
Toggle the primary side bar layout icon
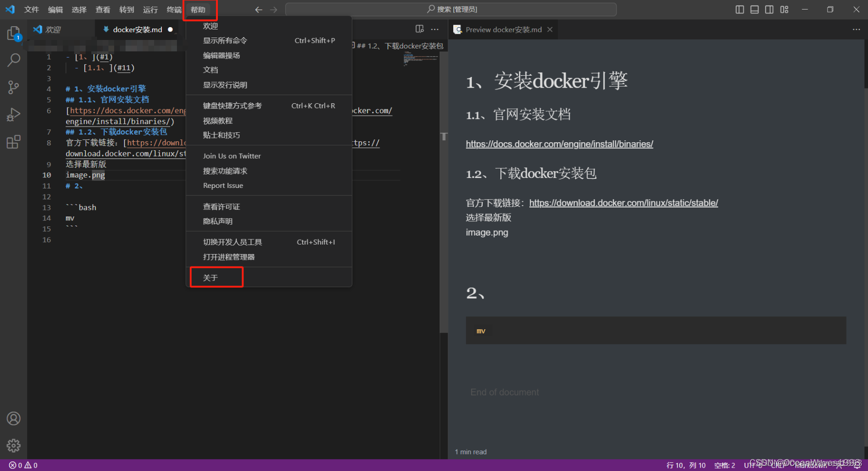tap(740, 10)
